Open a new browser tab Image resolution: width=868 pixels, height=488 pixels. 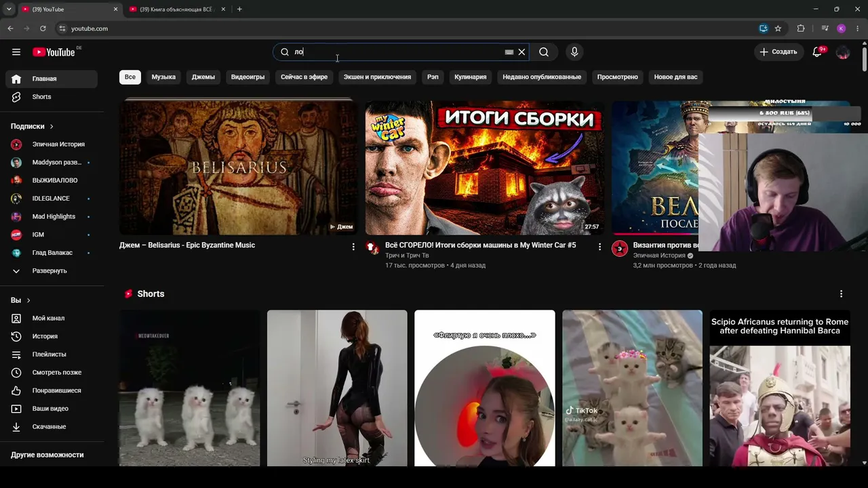pos(239,9)
